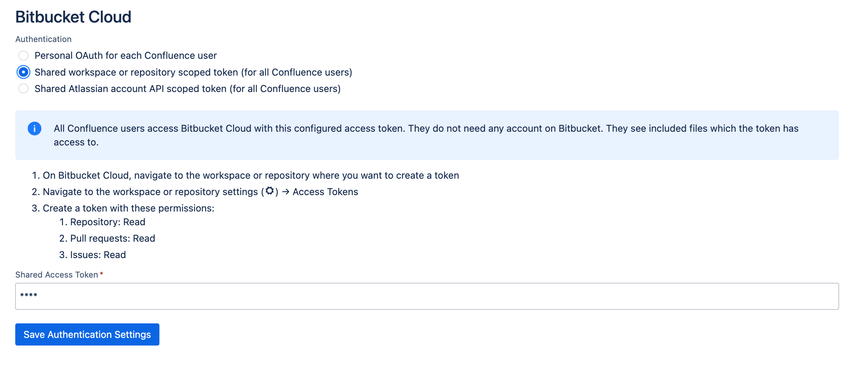Click the gear settings icon in step 2

pos(270,191)
